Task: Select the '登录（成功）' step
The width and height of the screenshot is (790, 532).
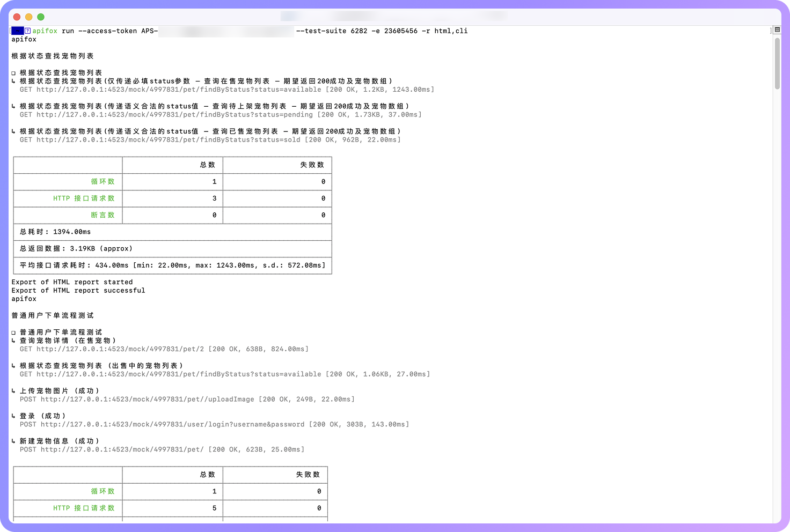Action: point(39,416)
